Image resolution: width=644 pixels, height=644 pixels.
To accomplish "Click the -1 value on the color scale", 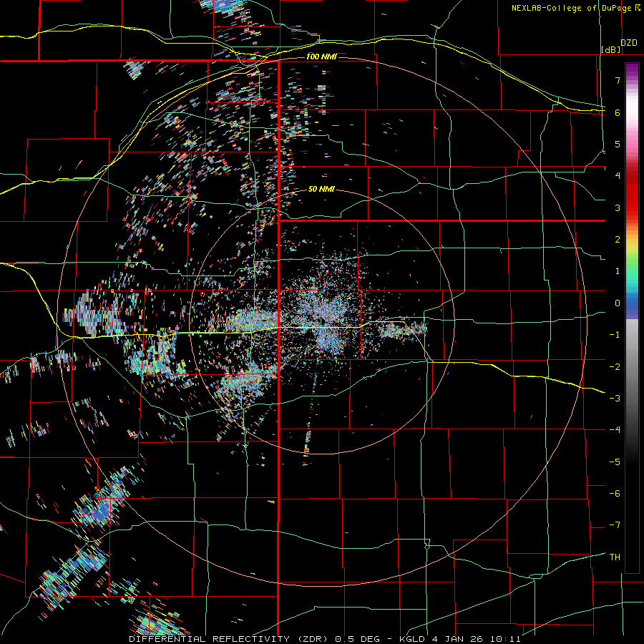I will (615, 335).
